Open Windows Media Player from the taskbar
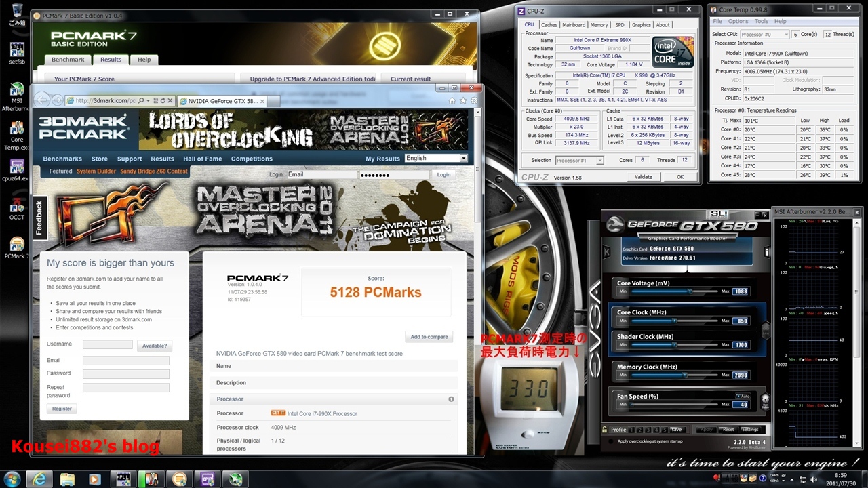868x488 pixels. pyautogui.click(x=94, y=479)
